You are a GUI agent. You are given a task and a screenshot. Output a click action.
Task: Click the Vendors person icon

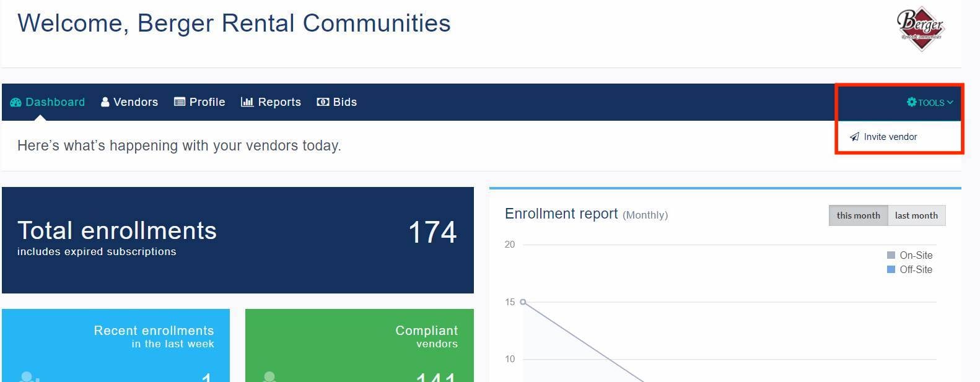105,102
